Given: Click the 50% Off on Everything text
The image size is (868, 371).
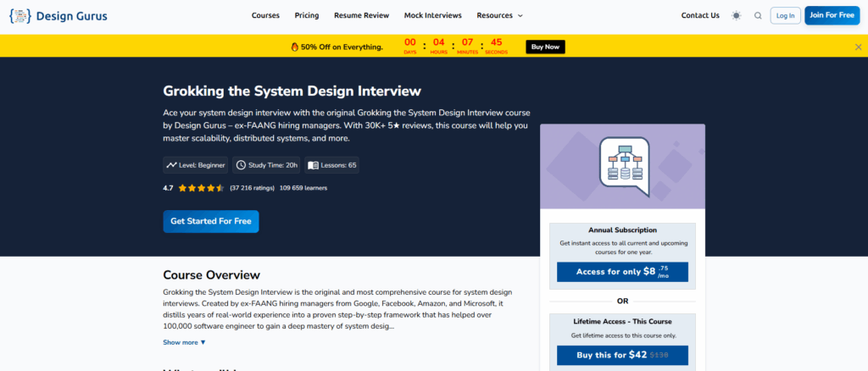Looking at the screenshot, I should pyautogui.click(x=342, y=47).
